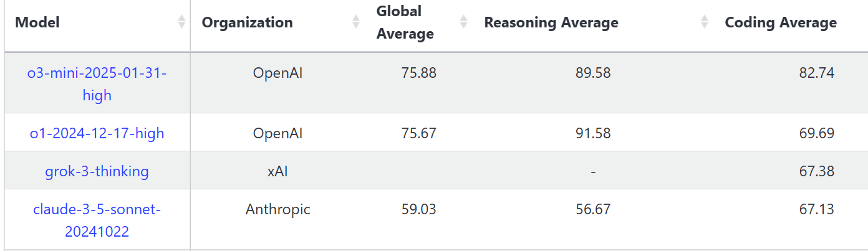The height and width of the screenshot is (251, 868).
Task: Select the Organization column header text
Action: (247, 23)
